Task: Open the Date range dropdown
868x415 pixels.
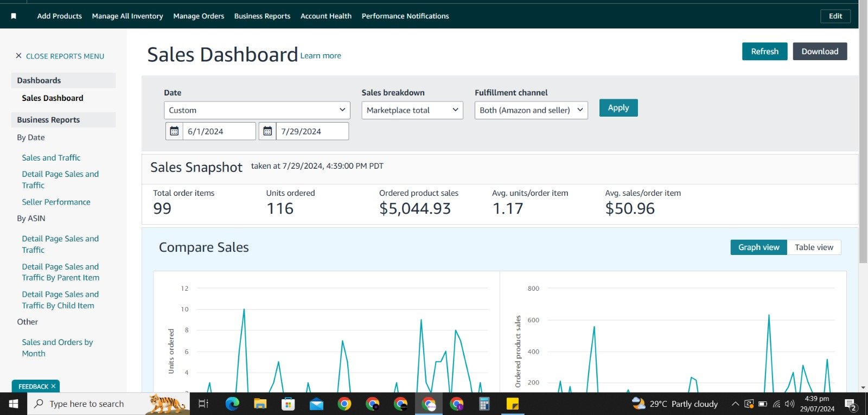Action: coord(257,110)
